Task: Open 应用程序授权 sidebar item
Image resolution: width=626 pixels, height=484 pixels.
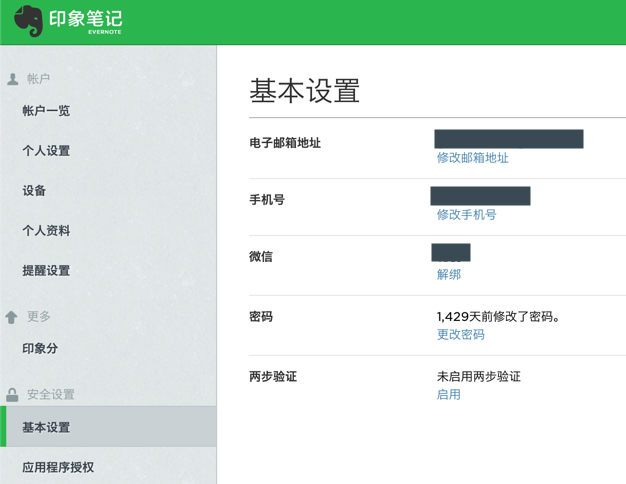Action: pyautogui.click(x=58, y=467)
